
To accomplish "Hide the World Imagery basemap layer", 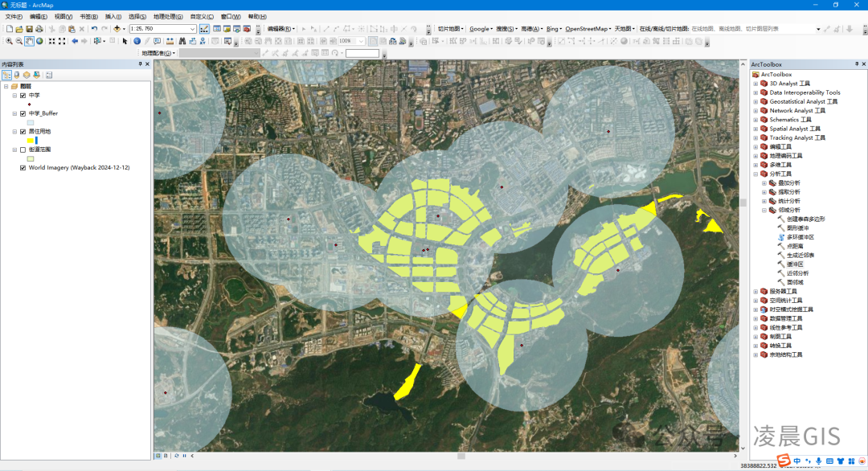I will point(23,167).
